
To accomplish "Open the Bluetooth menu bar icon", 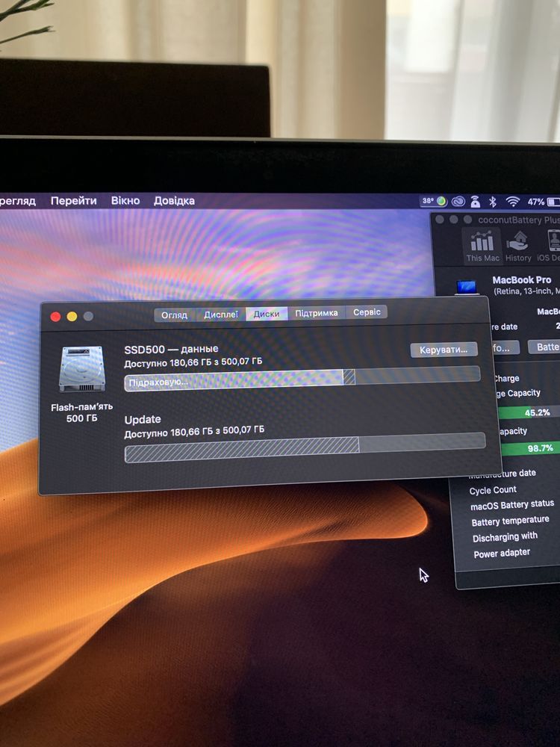I will coord(493,202).
